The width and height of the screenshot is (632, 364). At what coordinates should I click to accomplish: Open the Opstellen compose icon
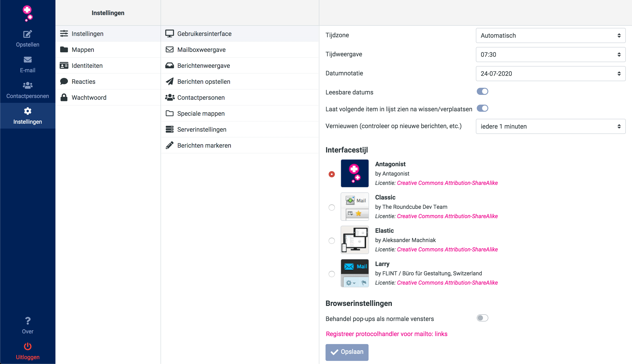pyautogui.click(x=27, y=34)
